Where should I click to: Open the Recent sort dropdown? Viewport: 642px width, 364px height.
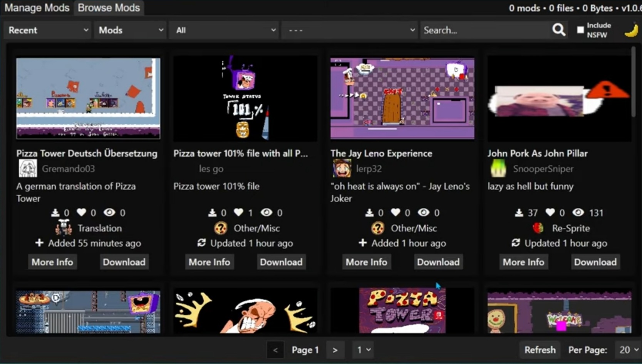(x=48, y=30)
